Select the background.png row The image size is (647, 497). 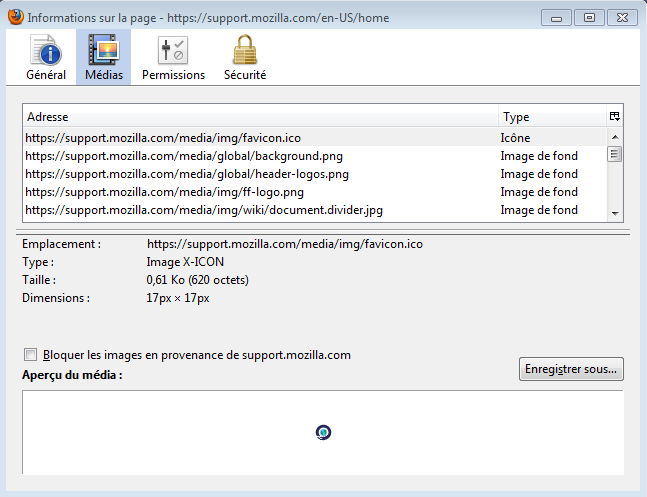[x=315, y=156]
